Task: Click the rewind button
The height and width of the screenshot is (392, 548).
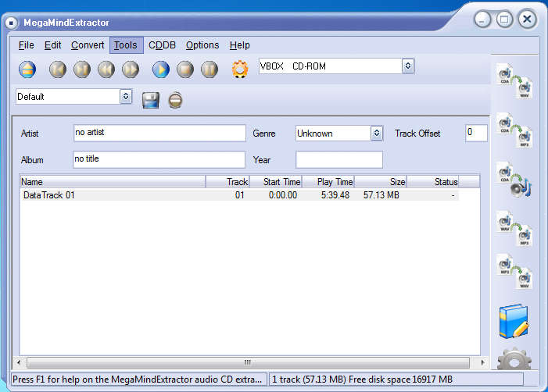Action: pos(106,69)
